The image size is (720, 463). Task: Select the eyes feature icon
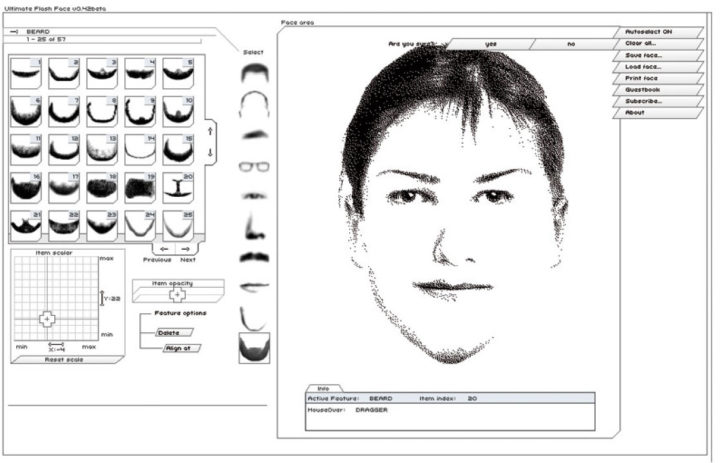[x=254, y=197]
